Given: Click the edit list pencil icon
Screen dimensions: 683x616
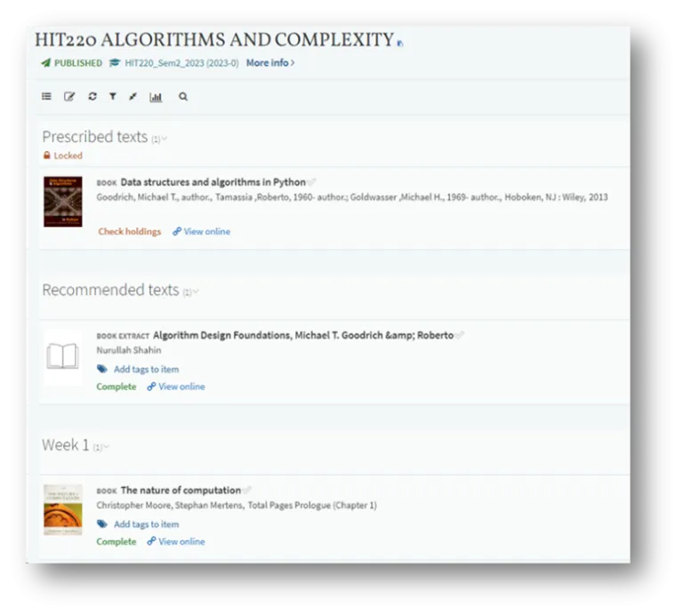Looking at the screenshot, I should click(69, 96).
